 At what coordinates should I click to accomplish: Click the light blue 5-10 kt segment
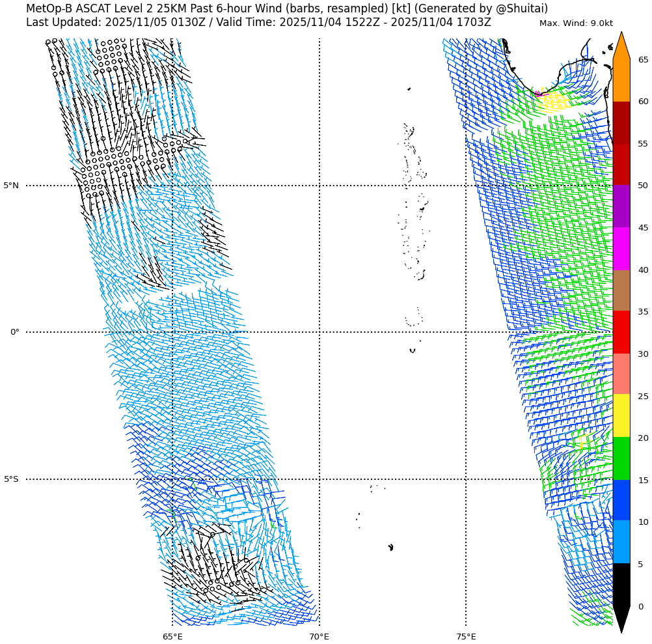click(621, 542)
